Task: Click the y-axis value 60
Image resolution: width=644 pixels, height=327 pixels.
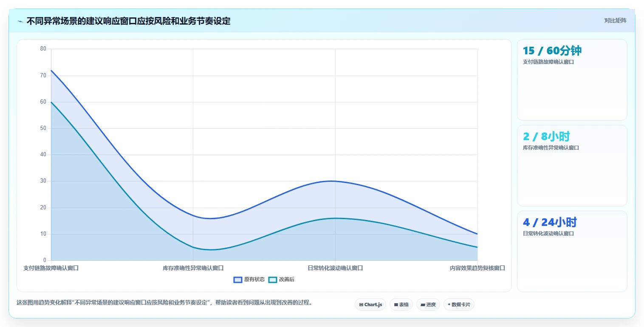Action: coord(43,102)
